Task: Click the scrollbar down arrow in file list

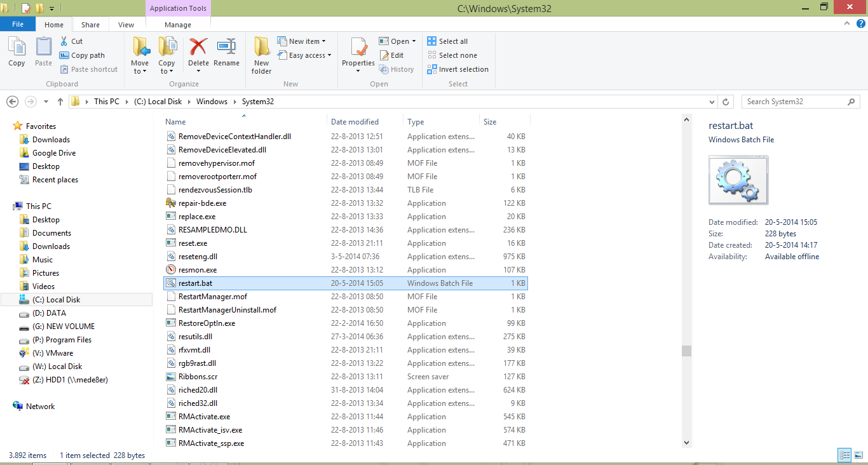Action: click(x=686, y=442)
